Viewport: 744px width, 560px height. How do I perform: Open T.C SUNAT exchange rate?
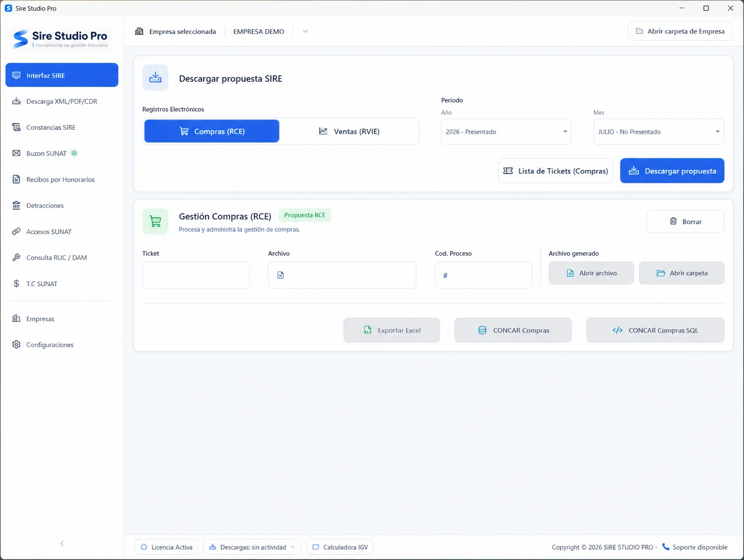62,284
